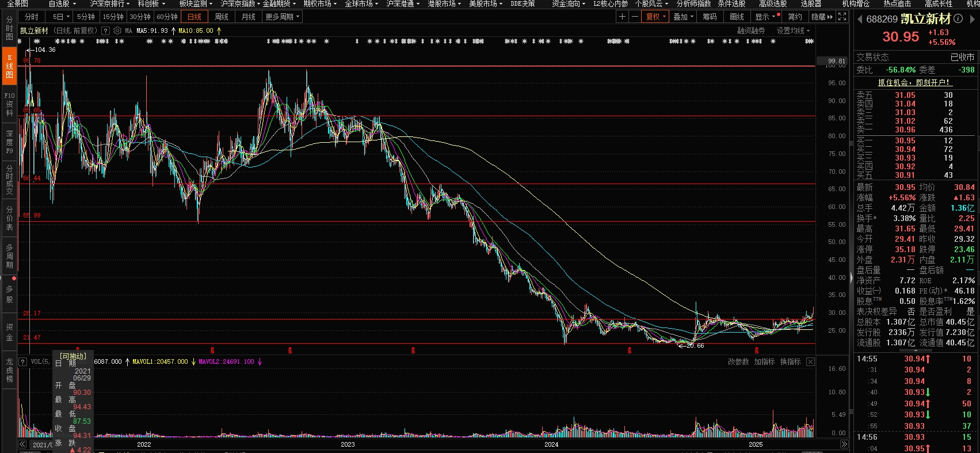The image size is (980, 453).
Task: Switch to 15分钟 period tab
Action: 113,17
